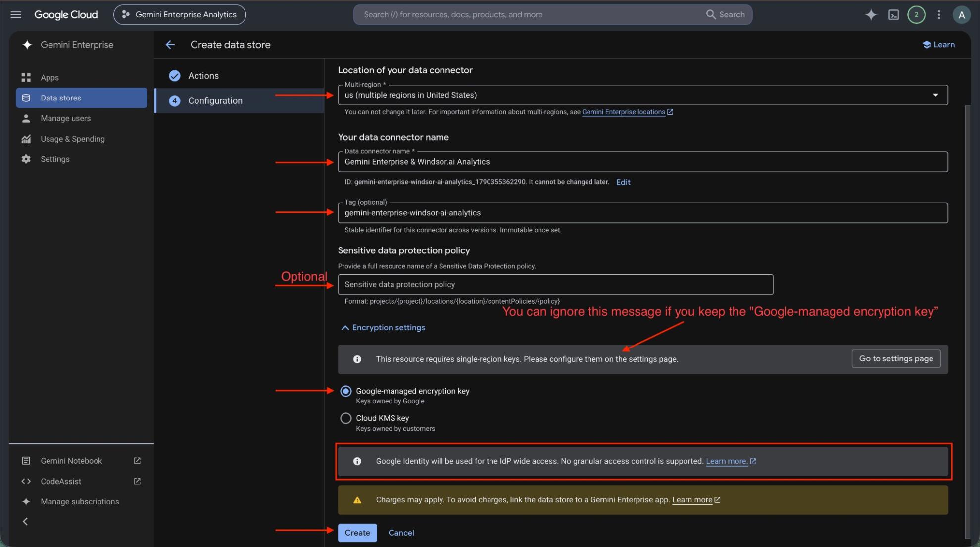The width and height of the screenshot is (980, 547).
Task: Open Usage & Spending in the sidebar
Action: pos(82,139)
